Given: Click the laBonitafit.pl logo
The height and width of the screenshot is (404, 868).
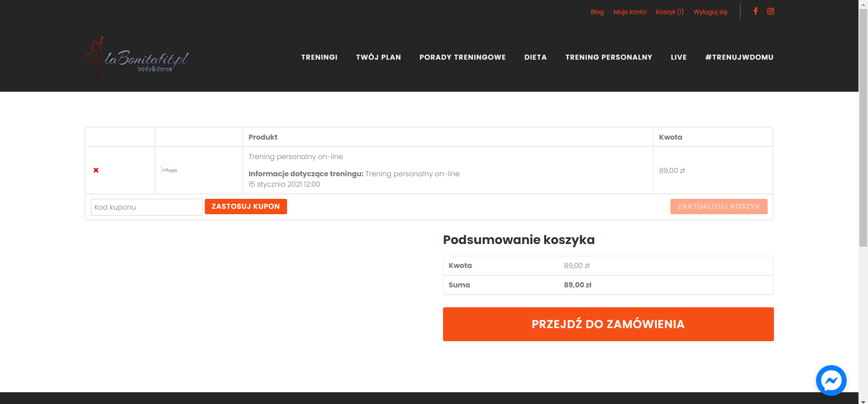Looking at the screenshot, I should point(137,58).
